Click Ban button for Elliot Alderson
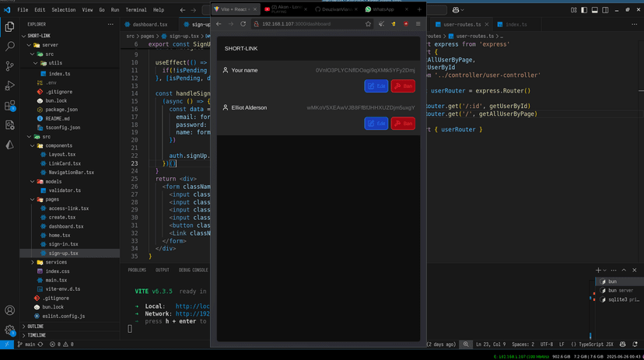This screenshot has width=644, height=360. click(403, 124)
